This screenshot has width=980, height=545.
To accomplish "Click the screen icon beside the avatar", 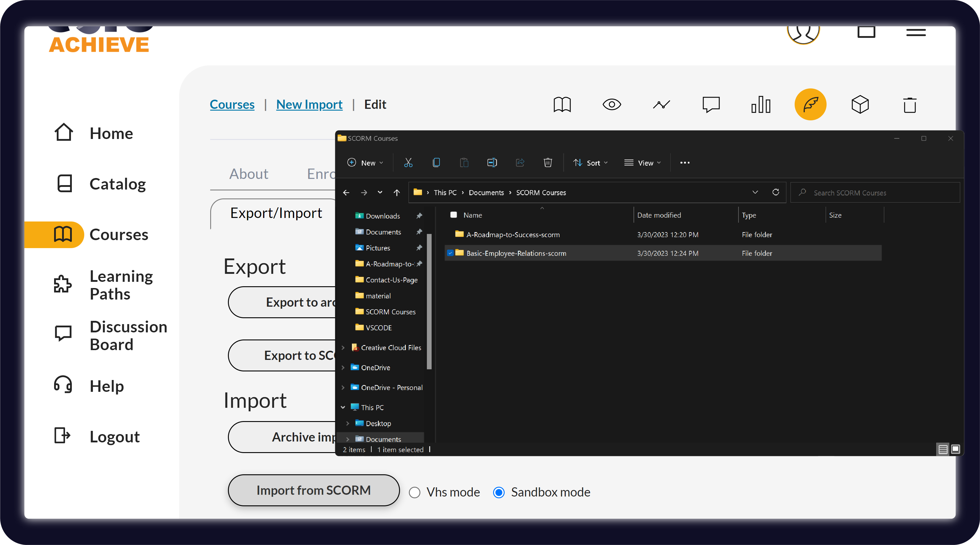I will [866, 32].
